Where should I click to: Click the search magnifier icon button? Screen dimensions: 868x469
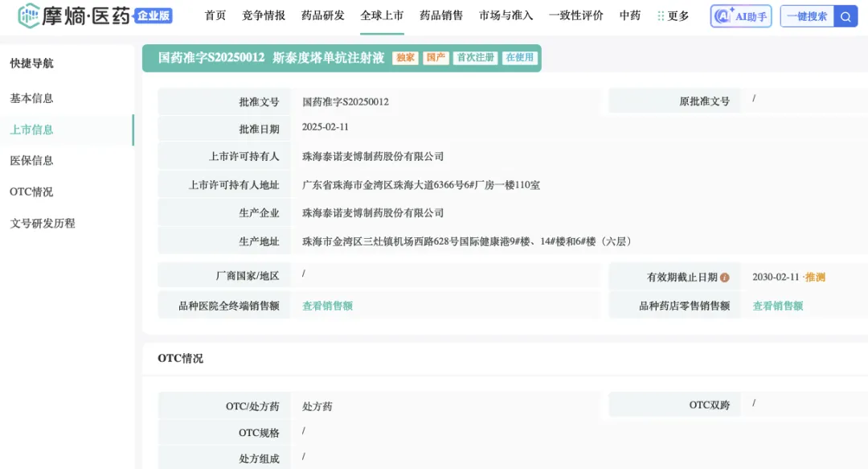[x=845, y=16]
